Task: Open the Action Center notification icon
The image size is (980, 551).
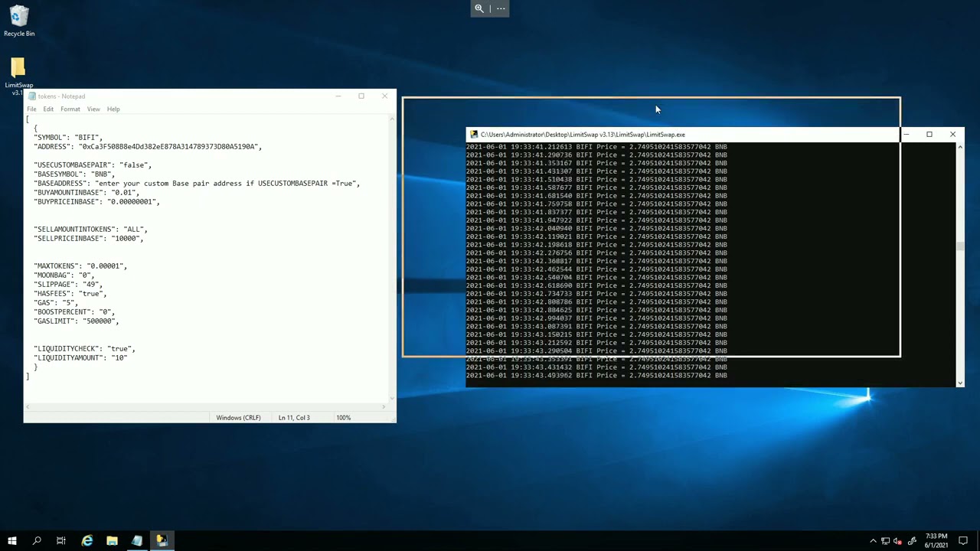Action: tap(965, 541)
